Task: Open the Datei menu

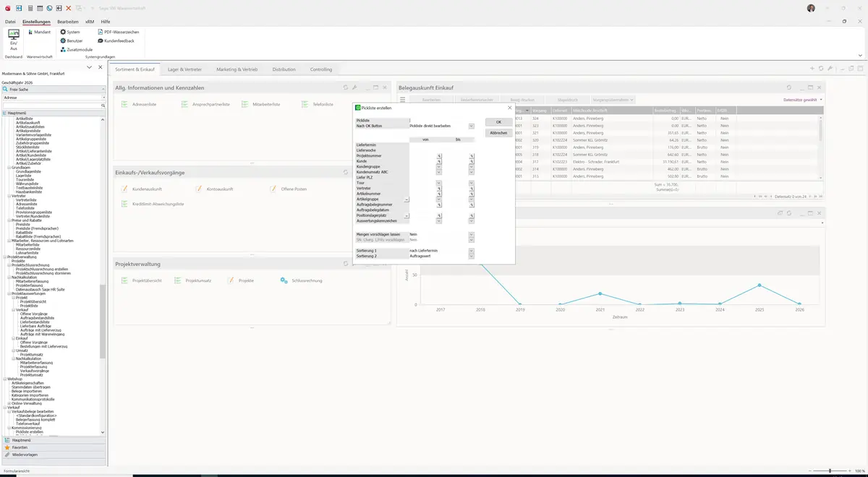Action: point(10,22)
